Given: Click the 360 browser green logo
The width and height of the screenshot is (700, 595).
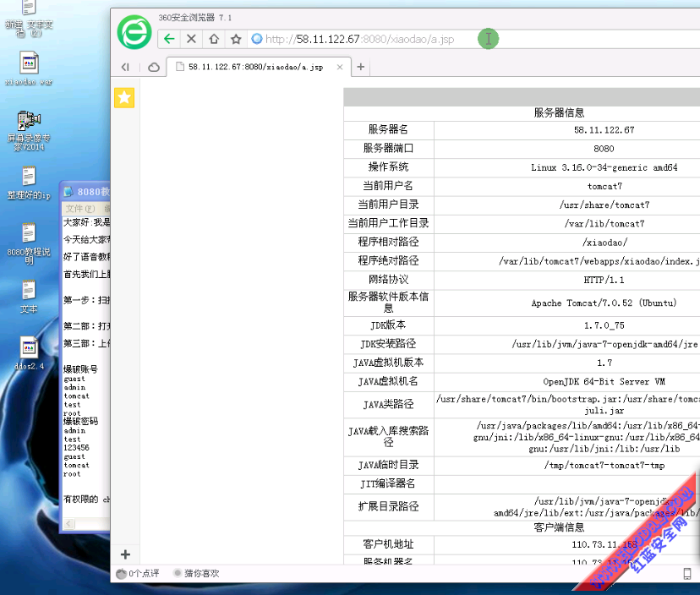Looking at the screenshot, I should [134, 32].
